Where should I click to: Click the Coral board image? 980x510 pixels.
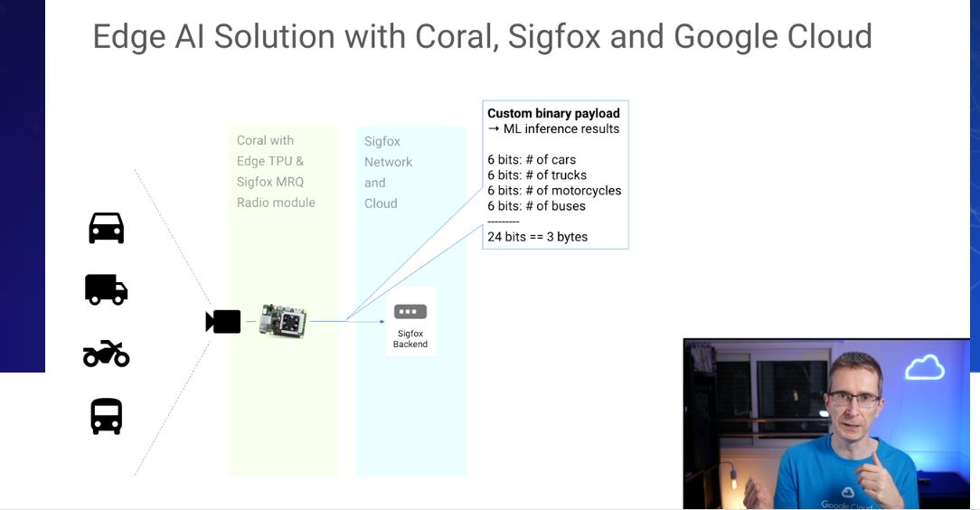[x=283, y=321]
